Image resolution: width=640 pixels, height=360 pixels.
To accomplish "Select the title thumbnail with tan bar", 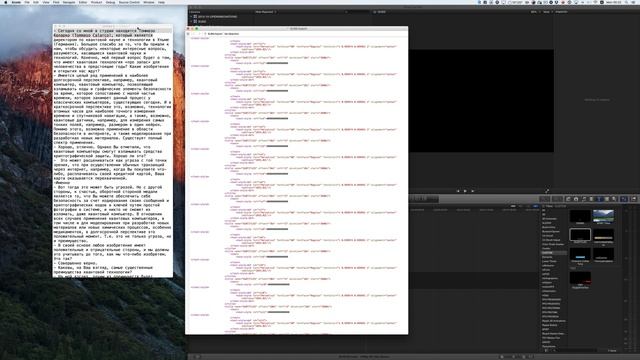I will click(603, 235).
